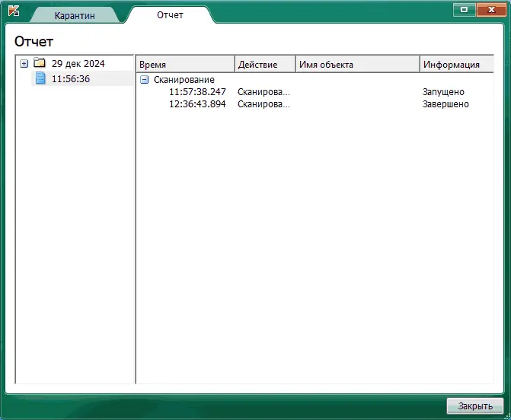The image size is (511, 420).
Task: Click the Запущено status cell
Action: (x=443, y=92)
